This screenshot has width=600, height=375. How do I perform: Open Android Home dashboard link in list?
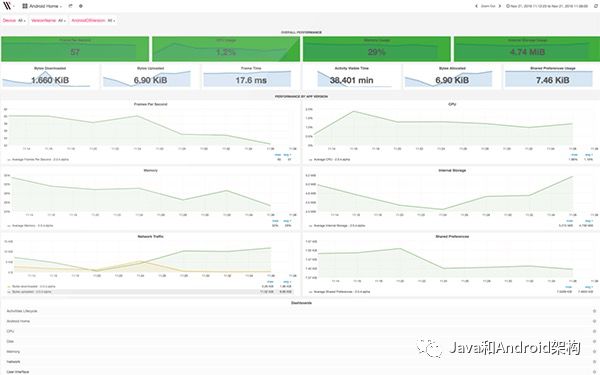coord(18,321)
